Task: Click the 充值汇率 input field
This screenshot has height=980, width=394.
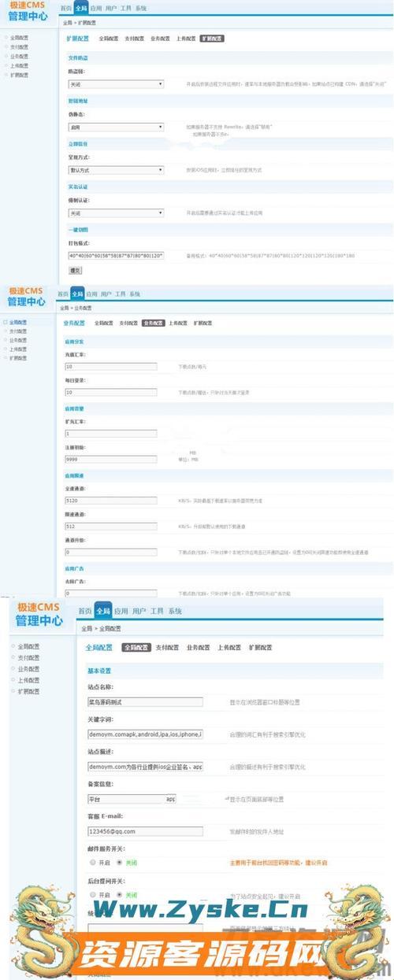Action: click(x=111, y=367)
